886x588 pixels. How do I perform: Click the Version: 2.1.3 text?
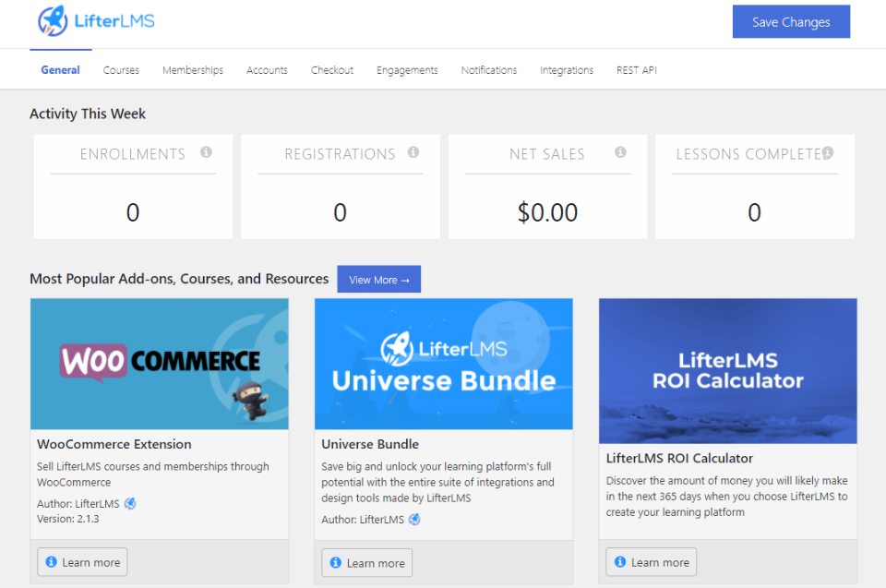[x=67, y=519]
